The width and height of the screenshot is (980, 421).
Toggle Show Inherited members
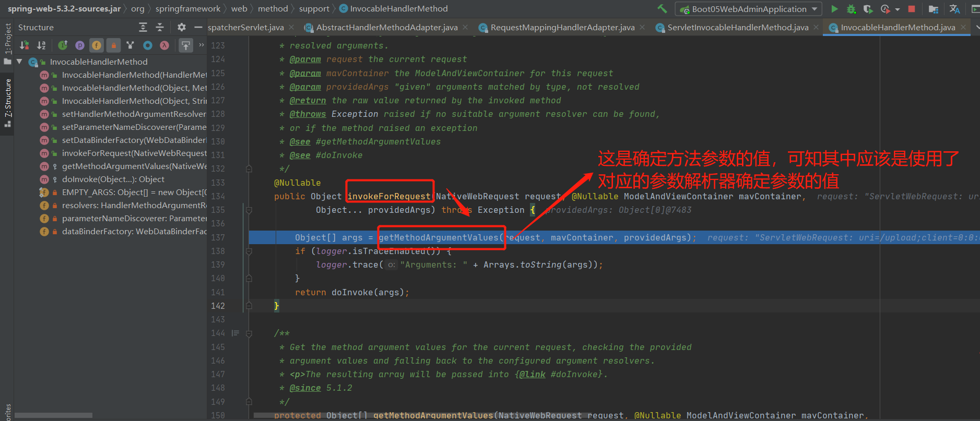click(63, 45)
